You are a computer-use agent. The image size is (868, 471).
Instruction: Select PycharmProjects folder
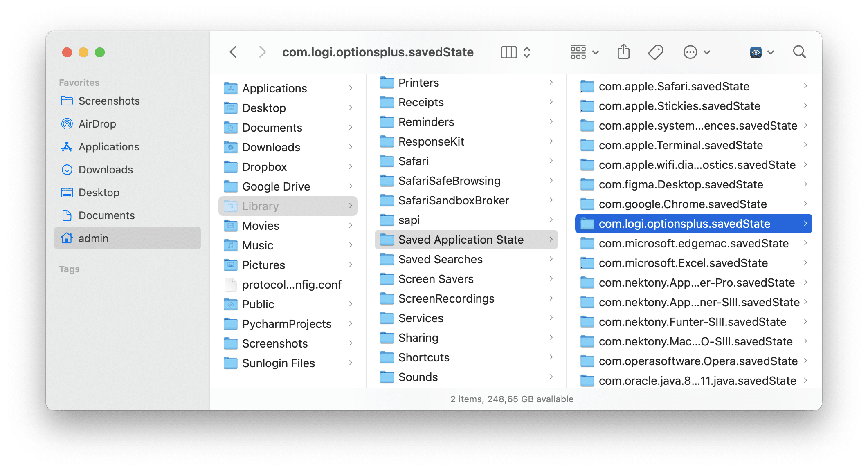(x=288, y=324)
